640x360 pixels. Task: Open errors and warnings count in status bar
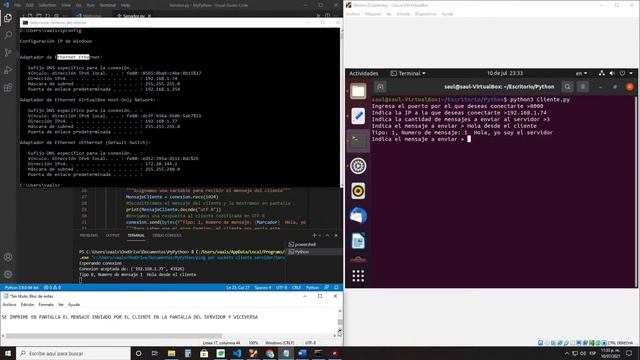(52, 288)
